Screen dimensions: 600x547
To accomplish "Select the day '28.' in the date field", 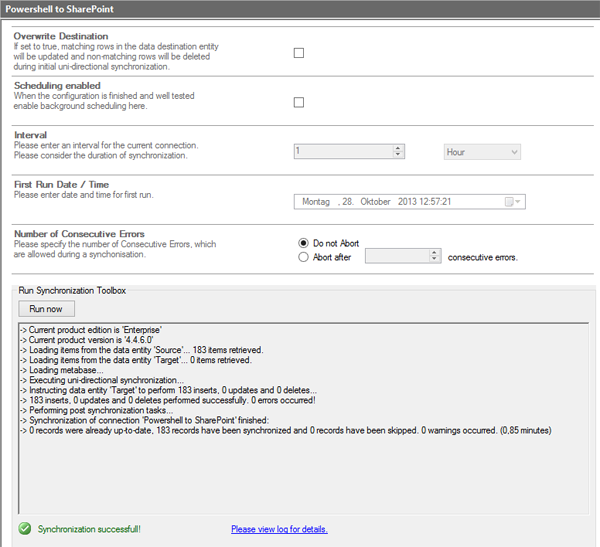I will click(348, 202).
